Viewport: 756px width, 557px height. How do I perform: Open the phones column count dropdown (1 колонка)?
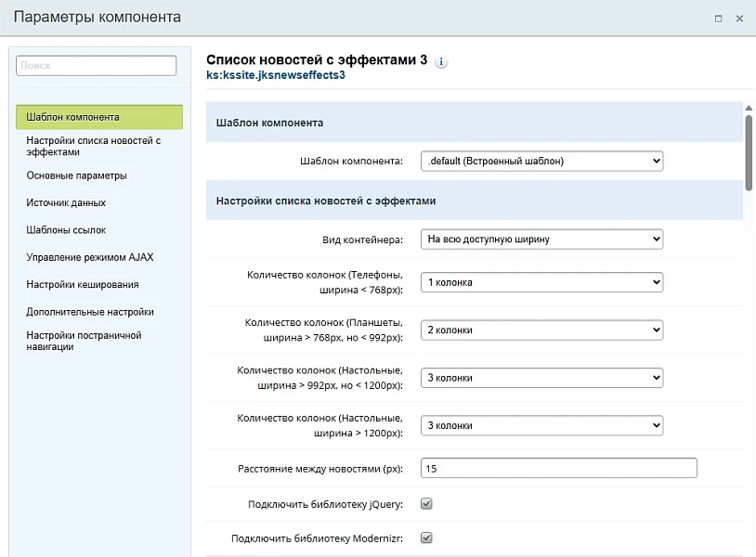pyautogui.click(x=542, y=282)
